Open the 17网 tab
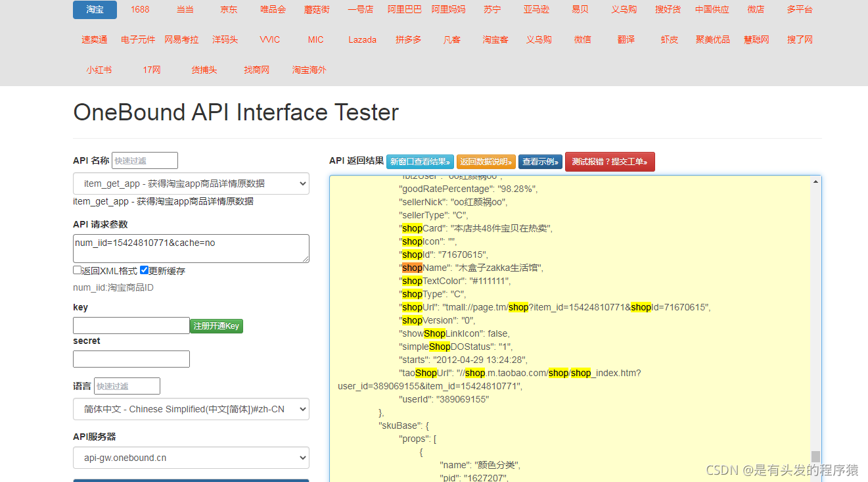 point(152,70)
